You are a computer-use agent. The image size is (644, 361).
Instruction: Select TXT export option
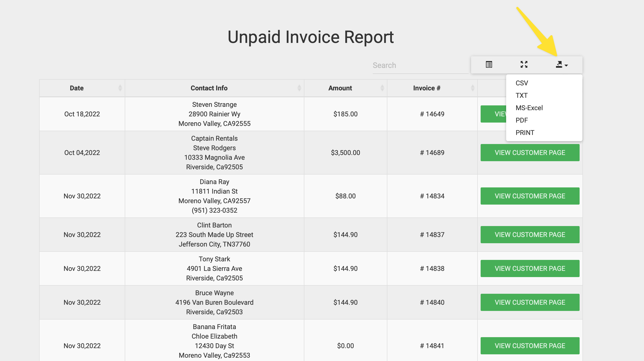click(x=521, y=96)
